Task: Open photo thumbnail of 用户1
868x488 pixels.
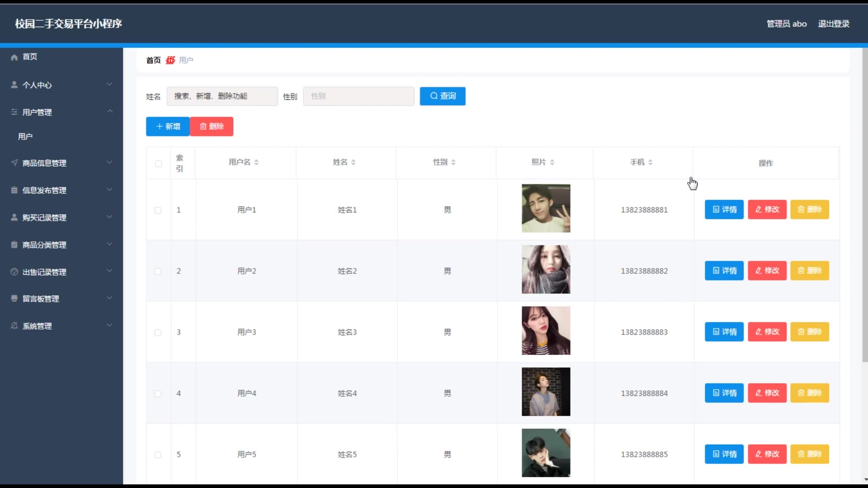Action: (546, 208)
